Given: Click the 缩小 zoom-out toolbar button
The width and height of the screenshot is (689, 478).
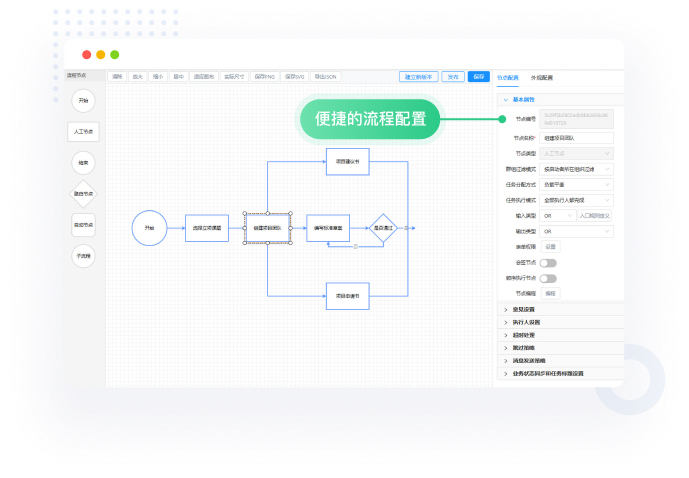Looking at the screenshot, I should [158, 76].
